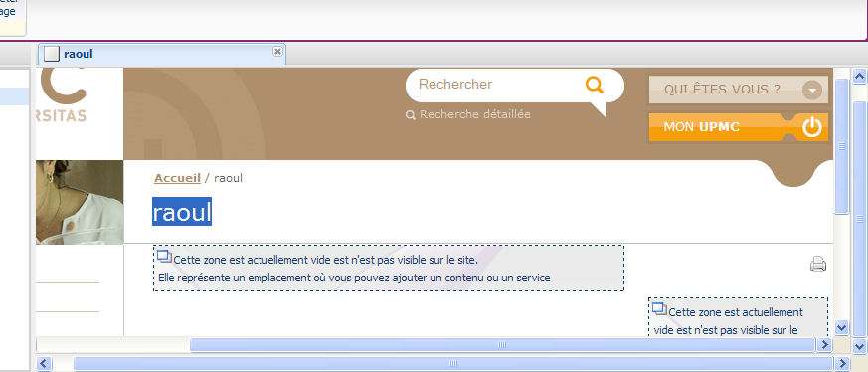
Task: Click the orange search magnifier icon
Action: (594, 85)
